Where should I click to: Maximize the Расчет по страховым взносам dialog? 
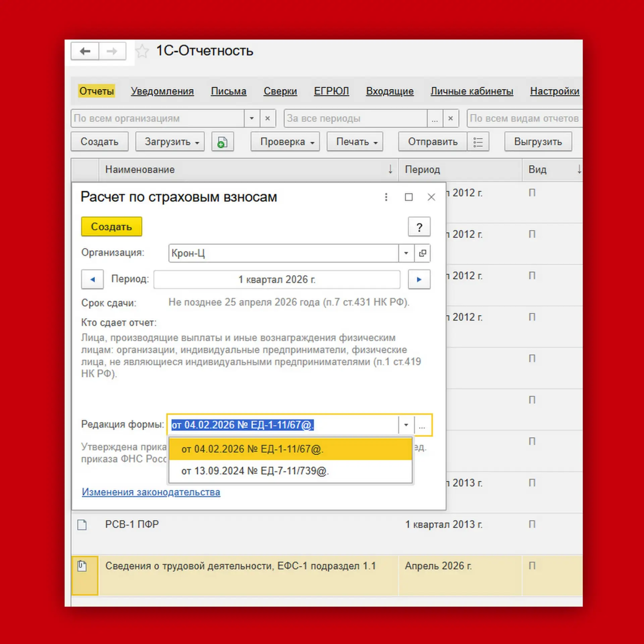point(409,197)
